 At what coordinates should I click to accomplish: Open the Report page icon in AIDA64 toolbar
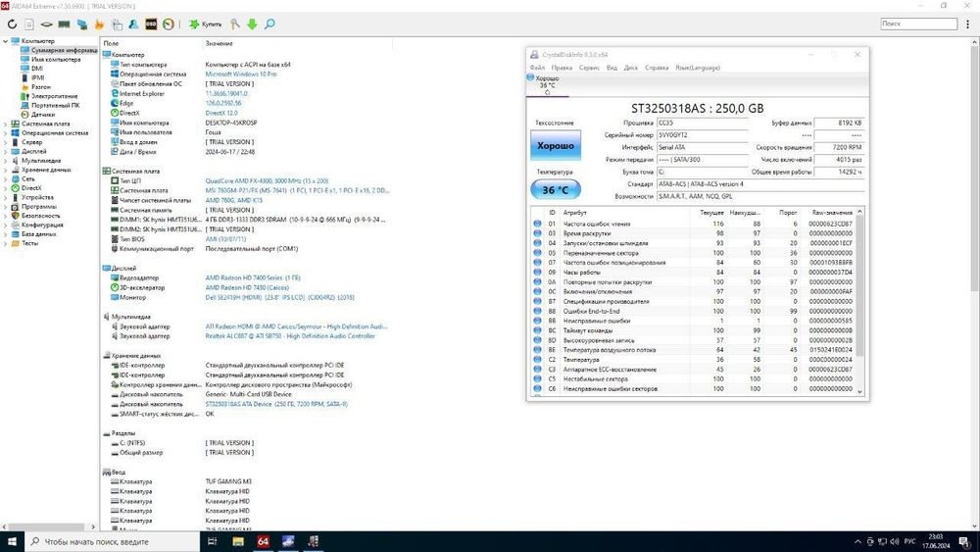click(x=29, y=25)
